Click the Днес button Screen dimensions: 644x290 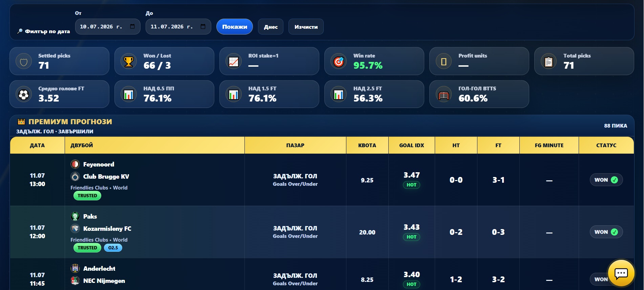pos(271,27)
